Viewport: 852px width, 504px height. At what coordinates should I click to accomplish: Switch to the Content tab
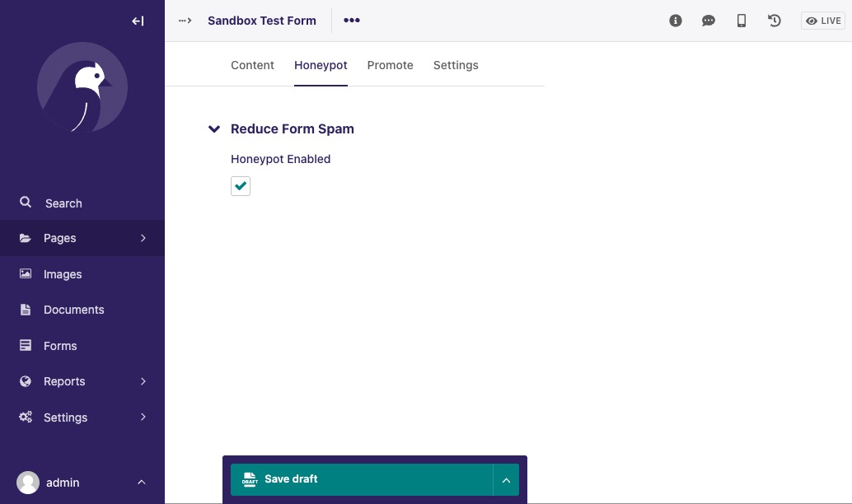[252, 65]
